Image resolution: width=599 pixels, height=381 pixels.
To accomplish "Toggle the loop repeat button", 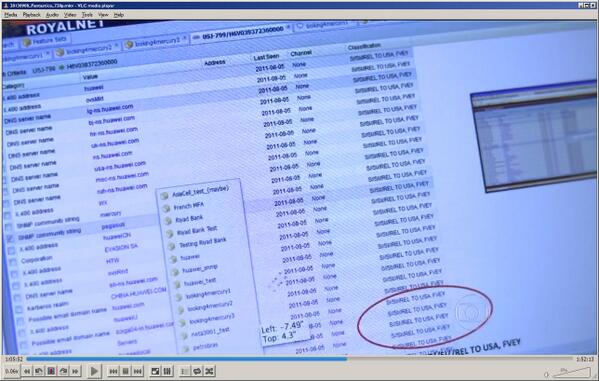I will [197, 371].
